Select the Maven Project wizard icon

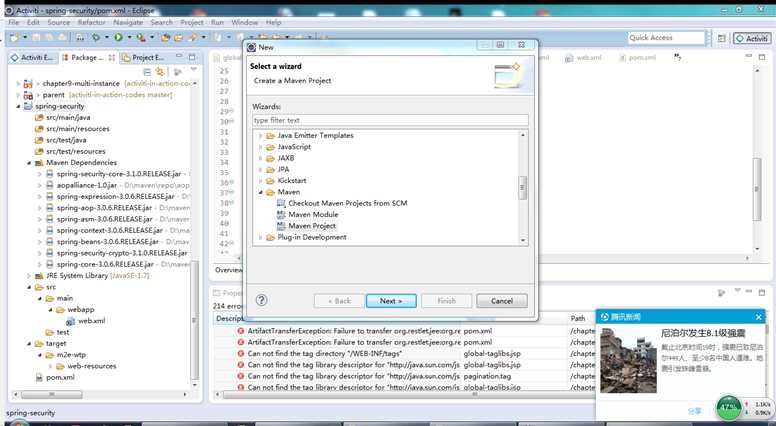point(281,226)
